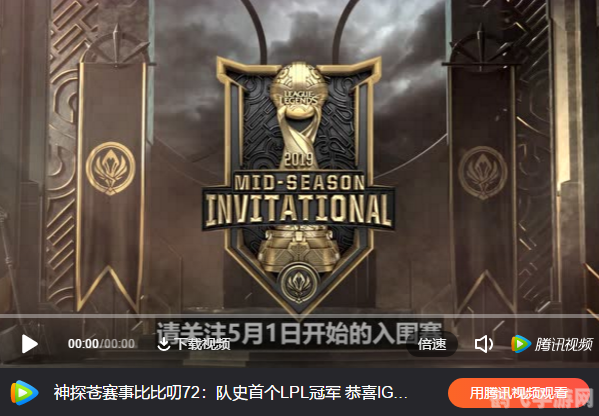Click the small emblem at the bottom of the shield
Viewport: 599px width, 416px height.
tap(299, 283)
